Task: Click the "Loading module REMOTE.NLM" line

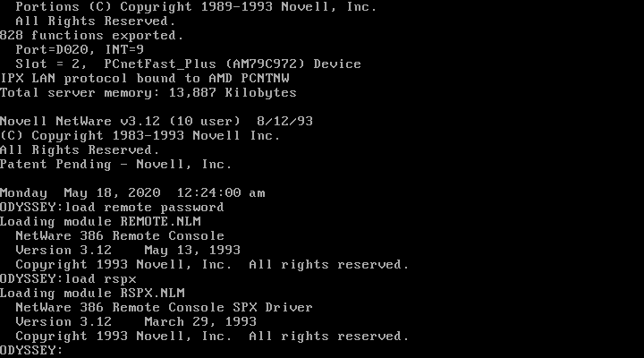Action: click(x=100, y=221)
